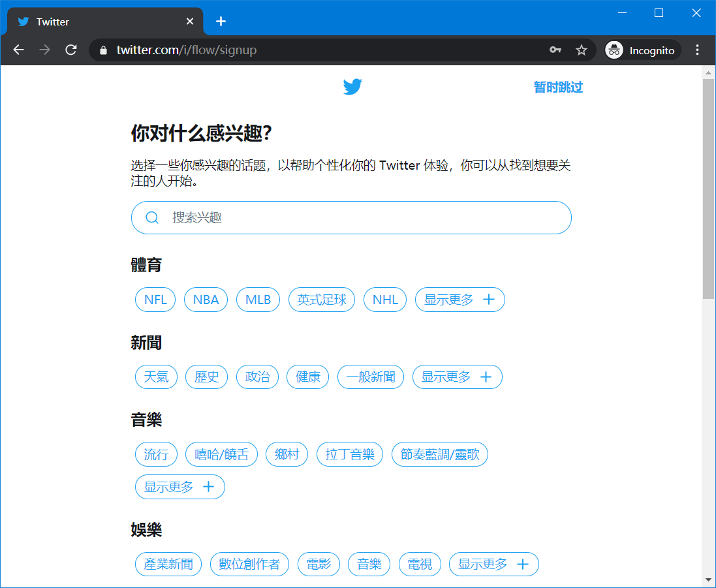Select the Twitter browser tab
Screen dimensions: 716x588
(105, 21)
